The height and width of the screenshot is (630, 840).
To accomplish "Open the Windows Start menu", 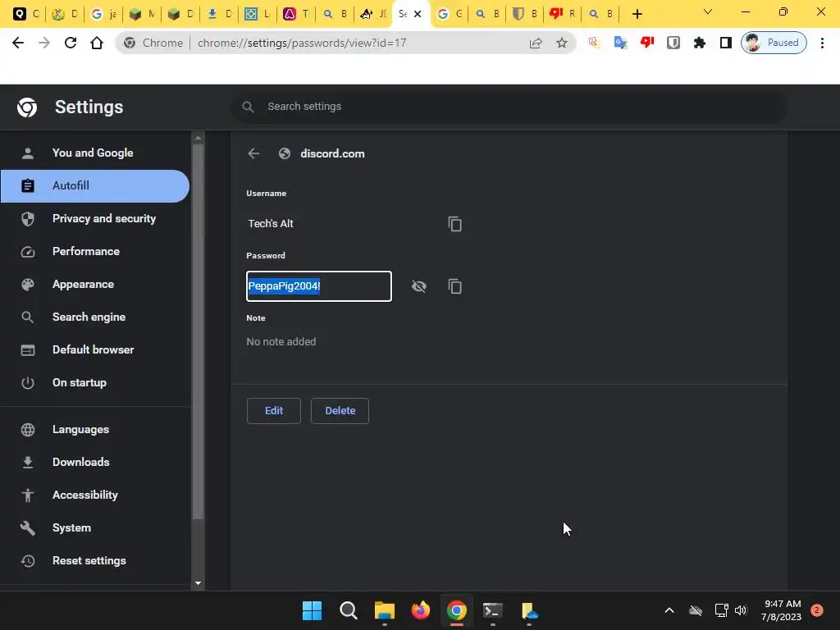I will coord(312,610).
